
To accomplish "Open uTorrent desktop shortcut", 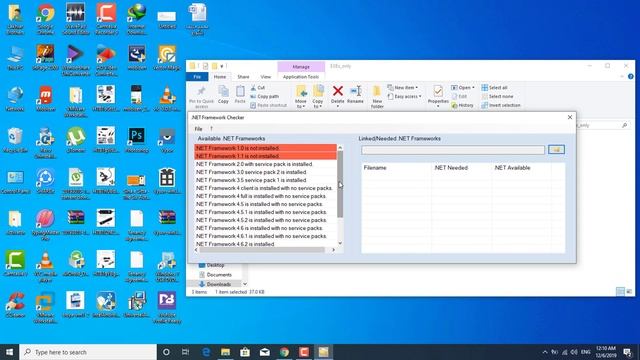I will coord(76,140).
